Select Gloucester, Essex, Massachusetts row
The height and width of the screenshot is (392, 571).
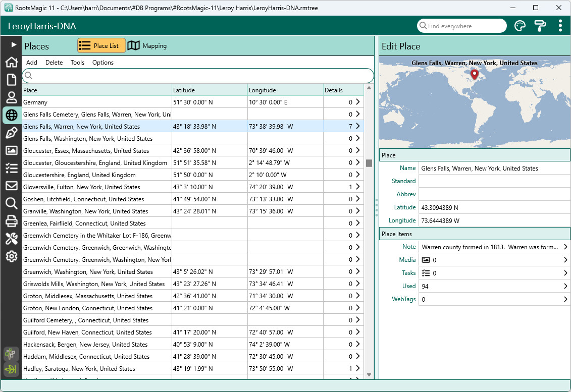click(x=193, y=150)
